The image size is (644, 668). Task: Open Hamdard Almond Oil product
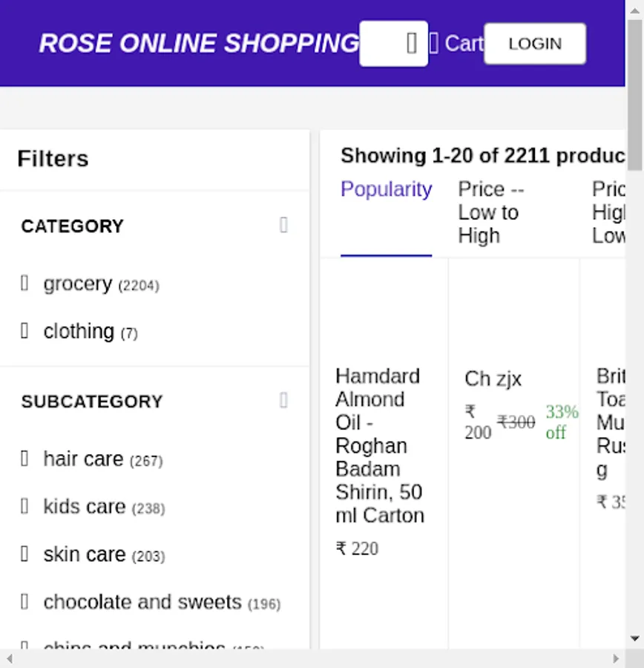coord(379,445)
